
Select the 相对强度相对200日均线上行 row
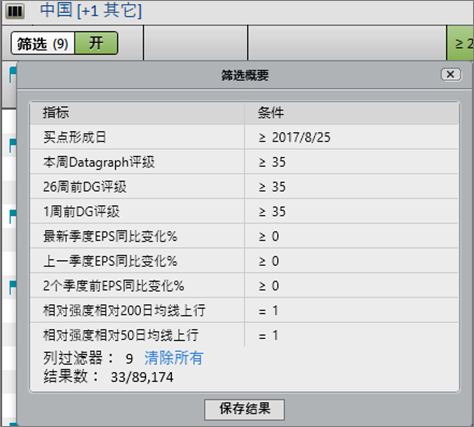pos(244,310)
